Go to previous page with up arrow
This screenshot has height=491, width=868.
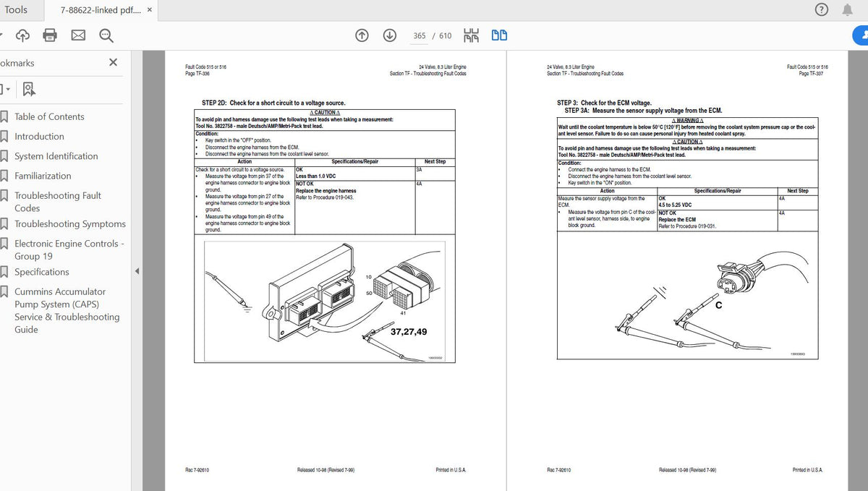click(x=362, y=35)
